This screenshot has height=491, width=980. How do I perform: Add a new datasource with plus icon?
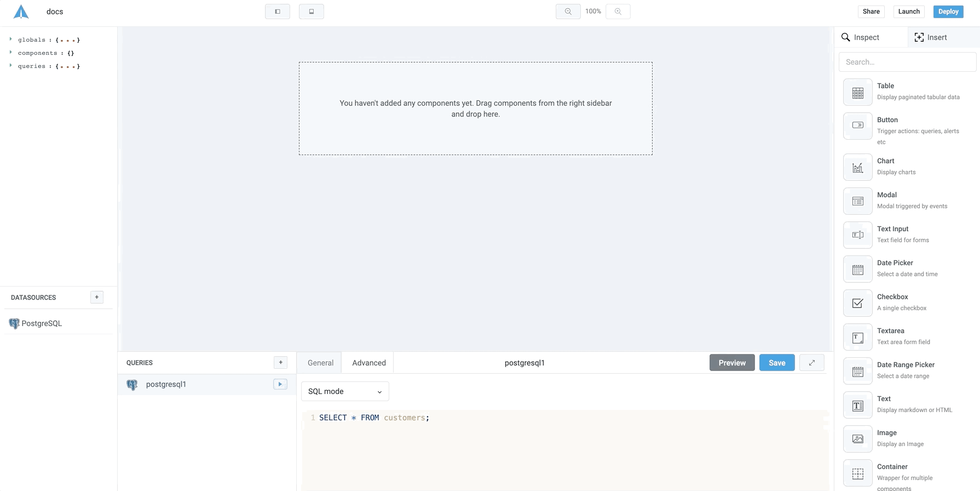[96, 297]
